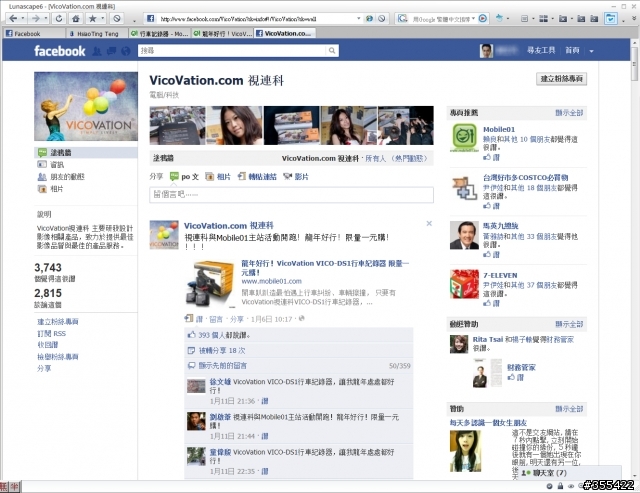
Task: Open notifications globe icon in Facebook header
Action: (126, 51)
